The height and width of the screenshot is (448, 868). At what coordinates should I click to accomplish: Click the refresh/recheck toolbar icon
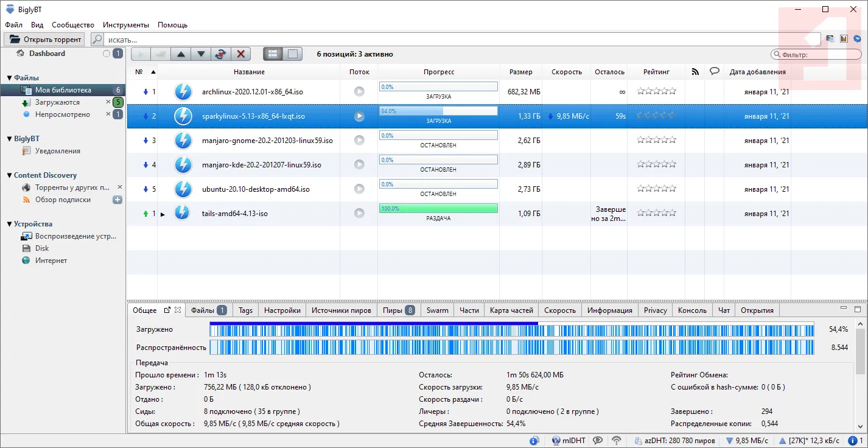(x=220, y=54)
